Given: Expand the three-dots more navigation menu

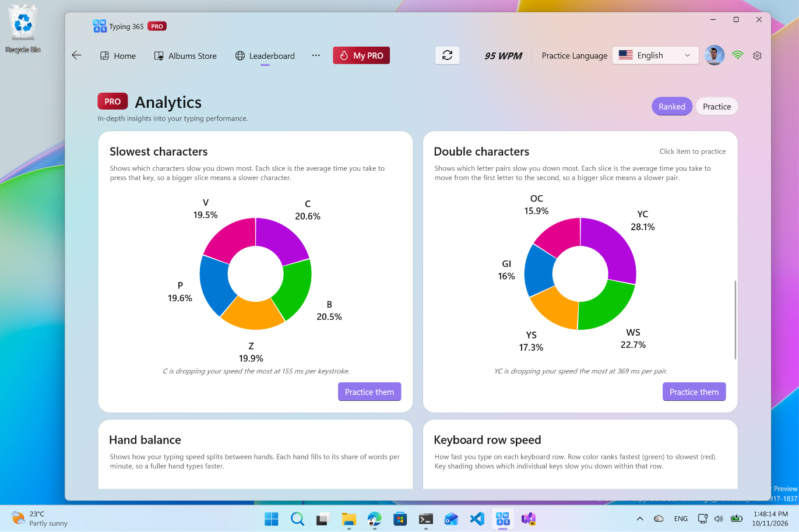Looking at the screenshot, I should click(x=316, y=55).
